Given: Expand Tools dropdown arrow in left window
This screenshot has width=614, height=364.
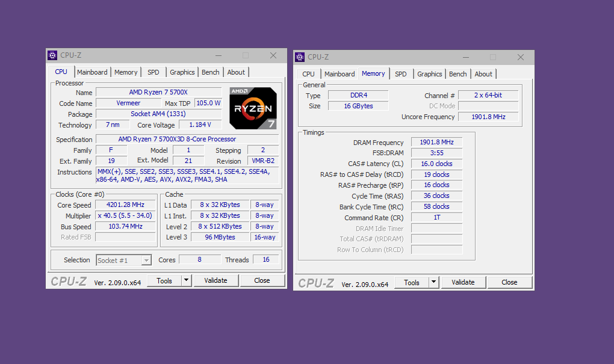Looking at the screenshot, I should tap(187, 280).
